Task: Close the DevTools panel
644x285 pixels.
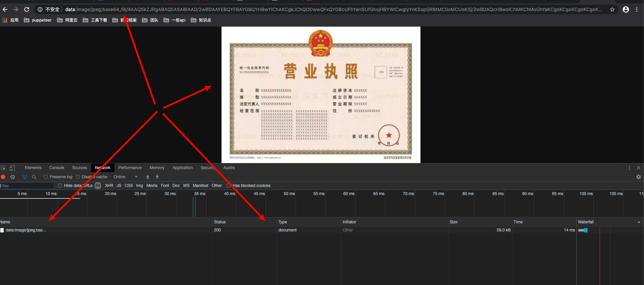Action: [639, 168]
